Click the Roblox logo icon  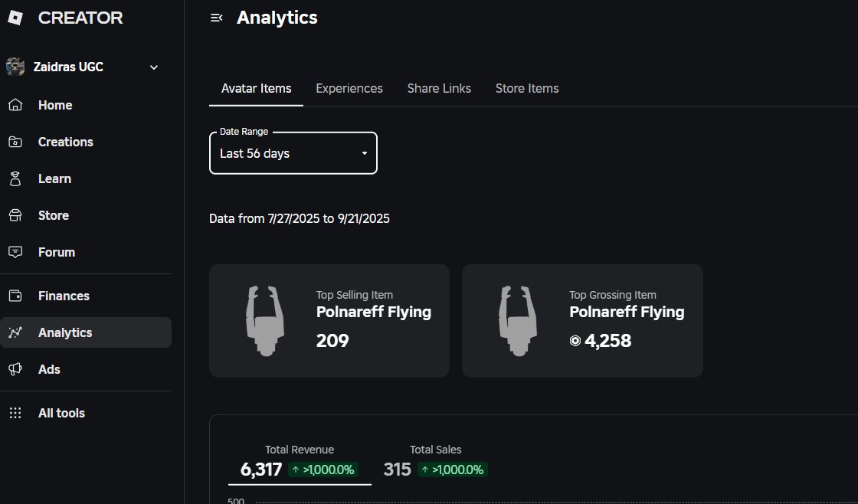click(x=15, y=18)
